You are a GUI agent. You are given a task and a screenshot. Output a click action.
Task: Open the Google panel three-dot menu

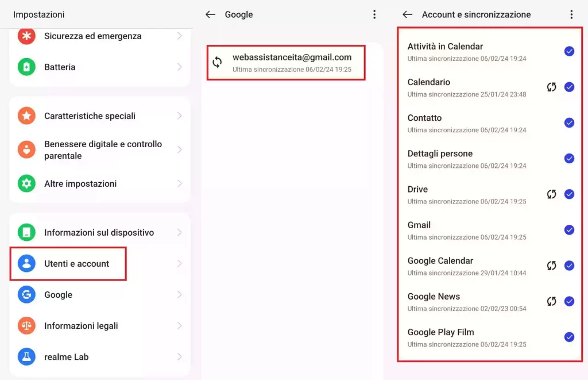pyautogui.click(x=374, y=14)
